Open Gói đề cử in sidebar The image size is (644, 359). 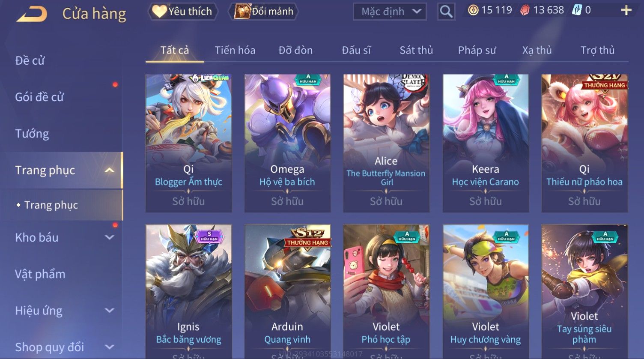[x=39, y=97]
